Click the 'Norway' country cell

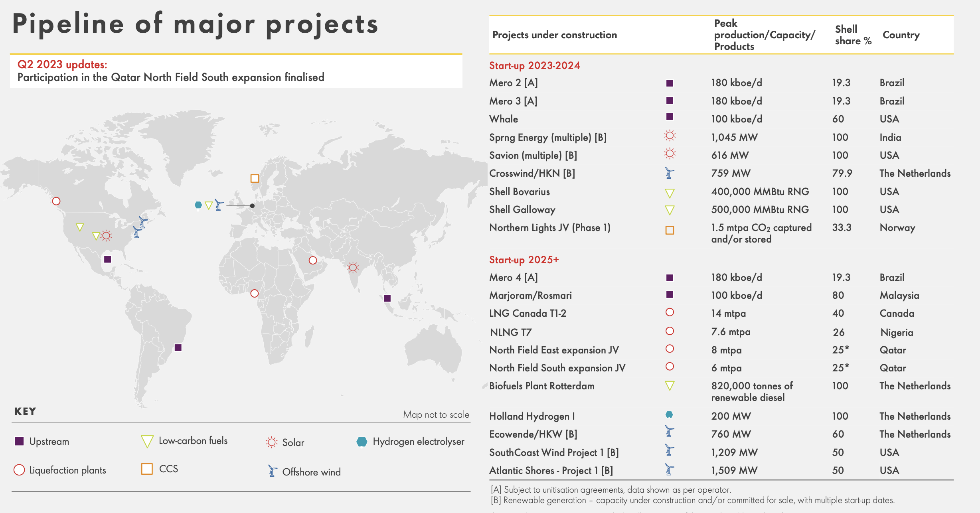coord(897,228)
